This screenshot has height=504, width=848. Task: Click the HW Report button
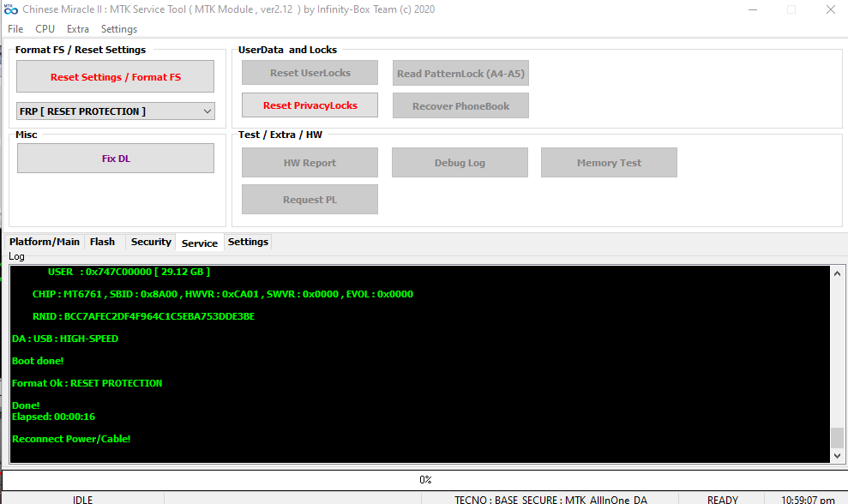(x=310, y=162)
